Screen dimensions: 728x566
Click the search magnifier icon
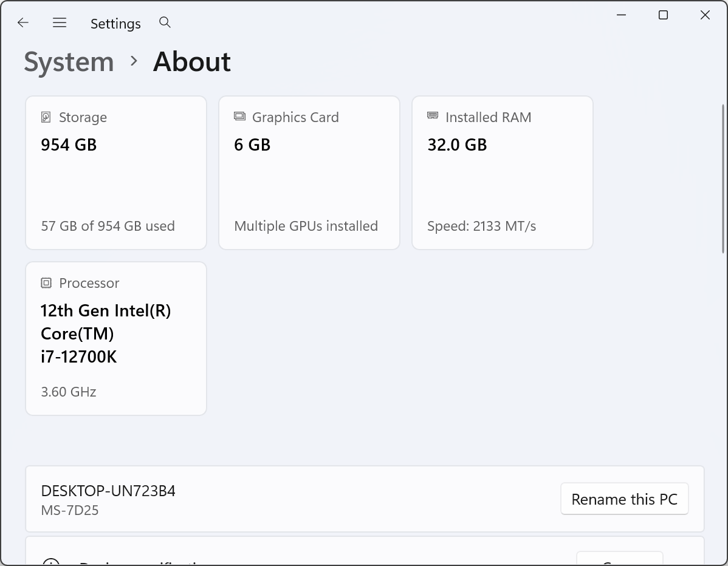[x=165, y=22]
